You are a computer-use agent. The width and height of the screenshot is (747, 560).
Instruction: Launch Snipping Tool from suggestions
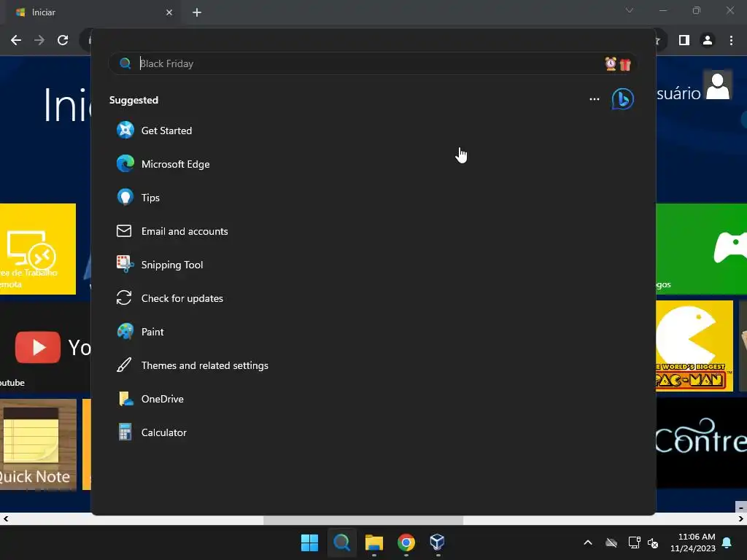click(160, 265)
